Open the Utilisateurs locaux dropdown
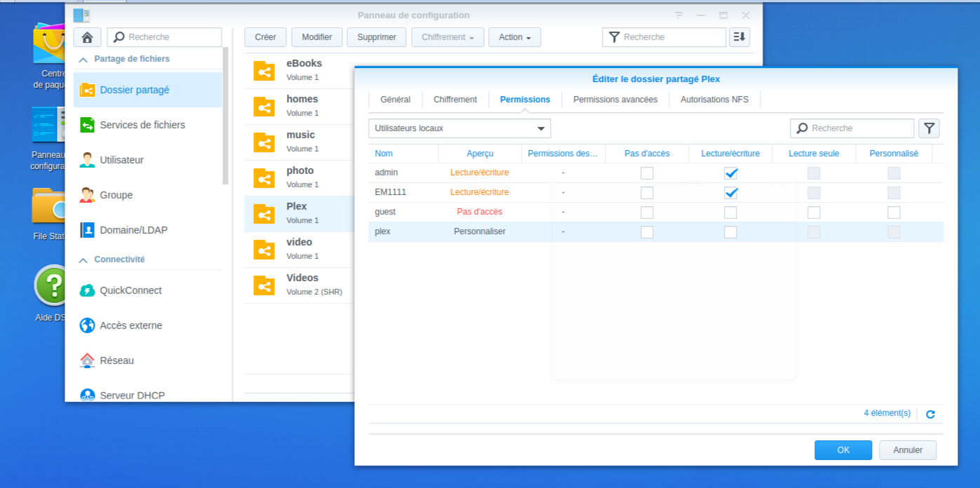Image resolution: width=980 pixels, height=488 pixels. [459, 128]
